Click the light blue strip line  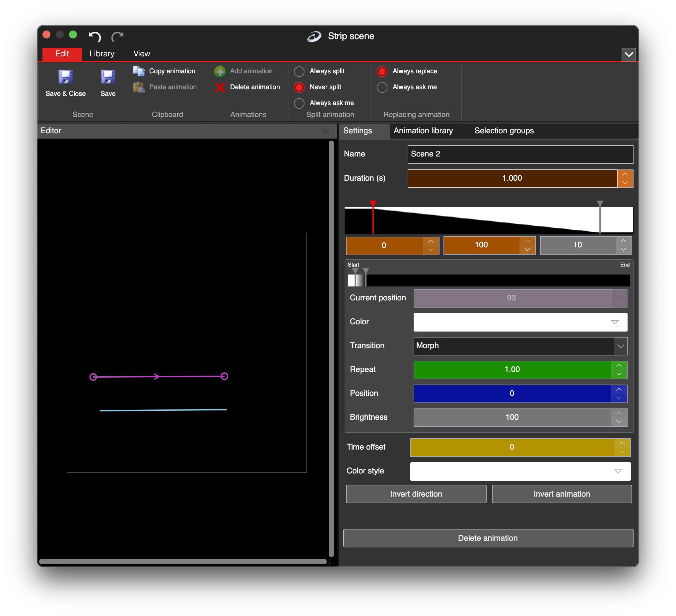click(164, 410)
